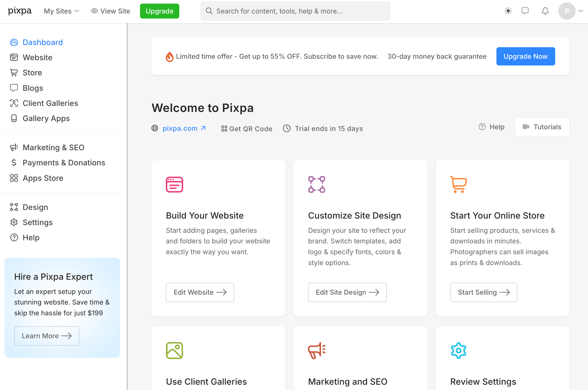Click Help link near Tutorials
The width and height of the screenshot is (588, 390).
(491, 127)
